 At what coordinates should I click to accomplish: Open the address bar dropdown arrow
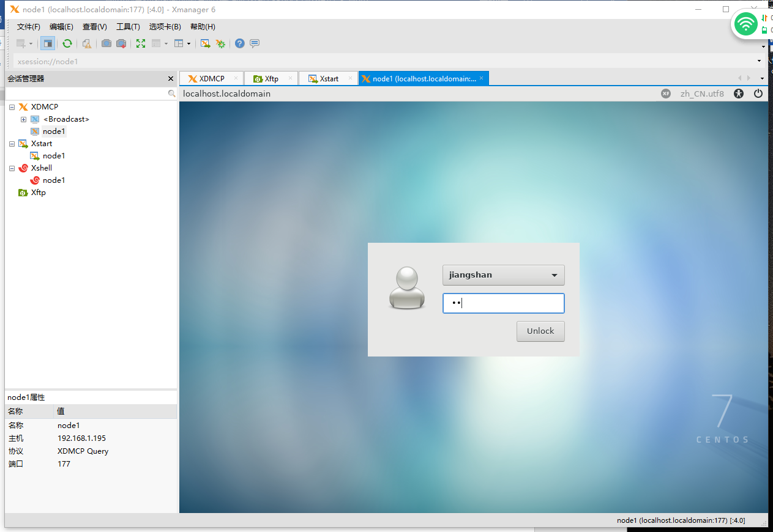(x=760, y=61)
